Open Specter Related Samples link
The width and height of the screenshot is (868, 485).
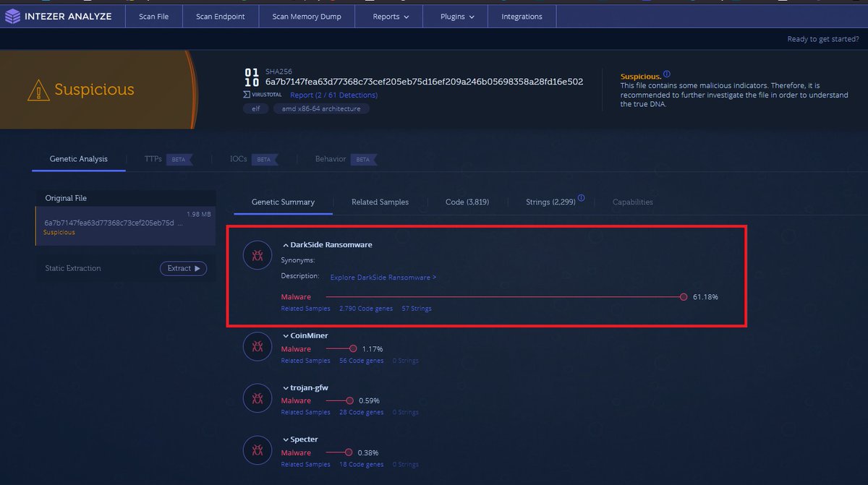305,465
